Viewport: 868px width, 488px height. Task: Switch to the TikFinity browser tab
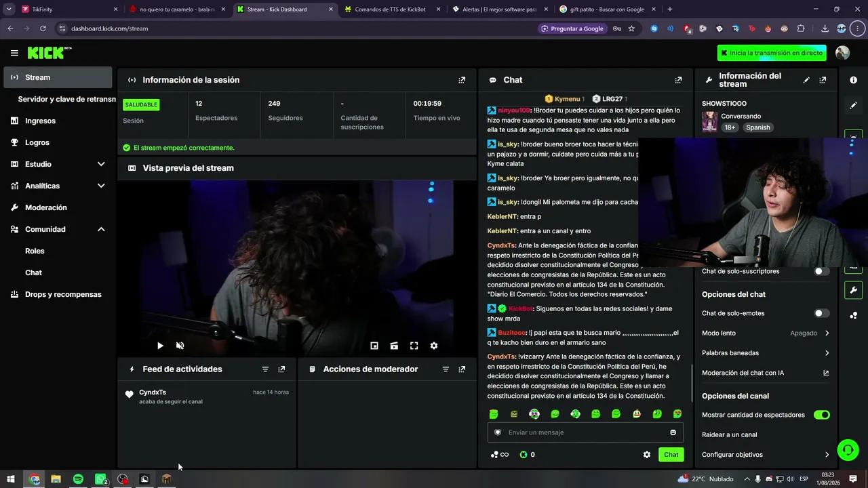(x=68, y=9)
